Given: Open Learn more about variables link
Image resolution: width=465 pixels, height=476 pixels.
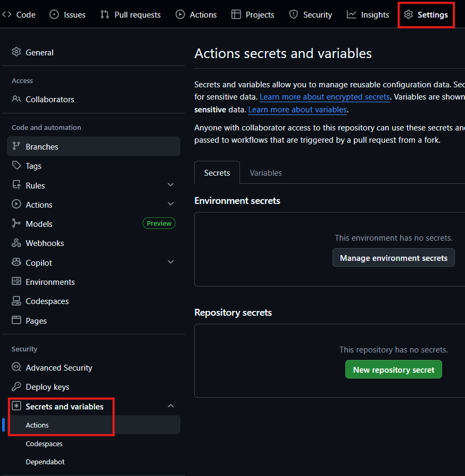Looking at the screenshot, I should pyautogui.click(x=297, y=110).
